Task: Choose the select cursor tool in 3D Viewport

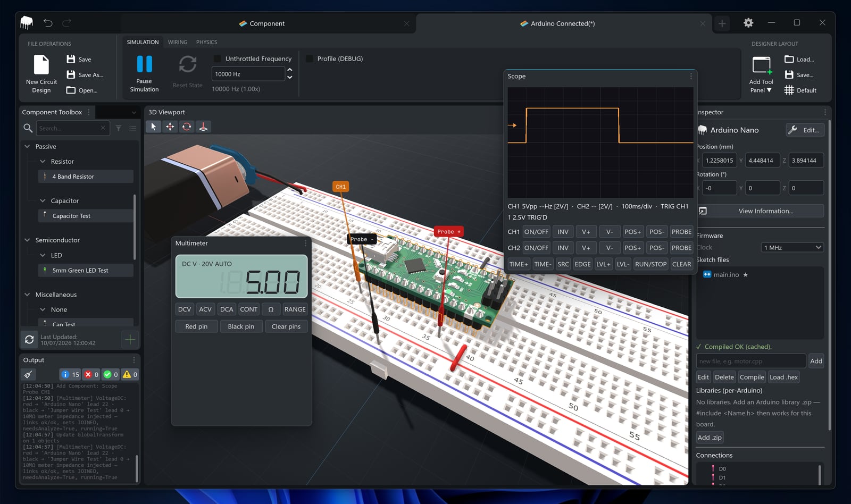Action: tap(153, 127)
